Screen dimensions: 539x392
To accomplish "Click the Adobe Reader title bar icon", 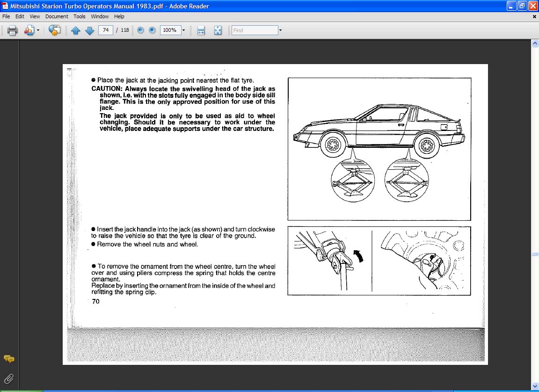I will 5,6.
